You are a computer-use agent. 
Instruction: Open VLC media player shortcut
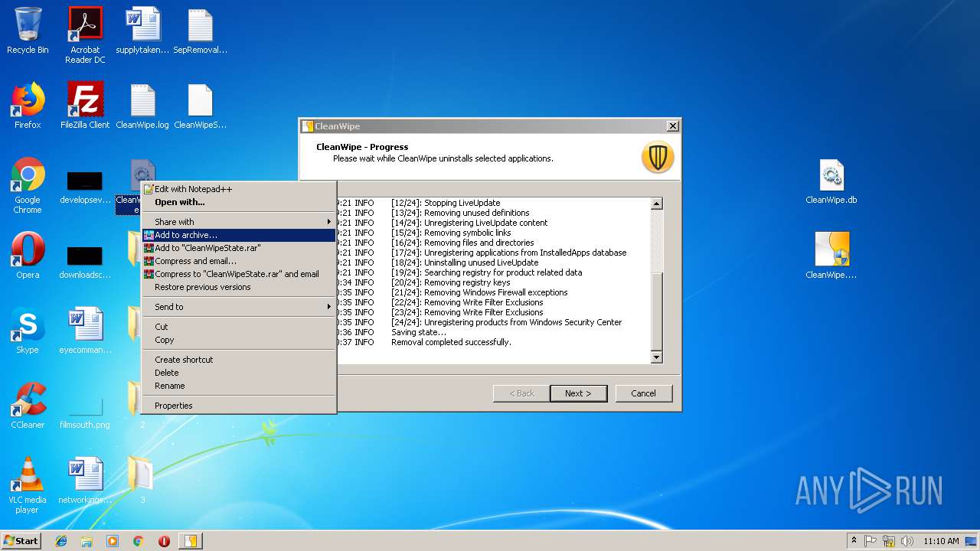(28, 485)
